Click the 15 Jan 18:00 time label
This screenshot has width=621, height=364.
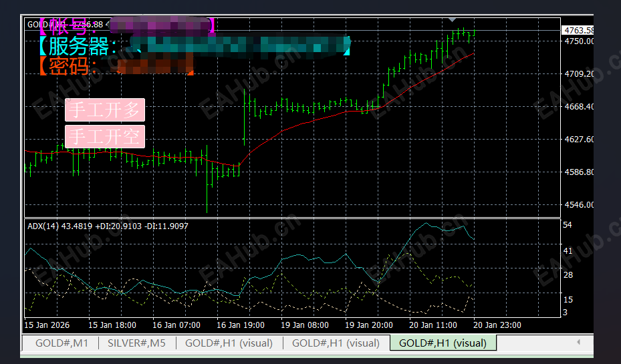coord(112,325)
